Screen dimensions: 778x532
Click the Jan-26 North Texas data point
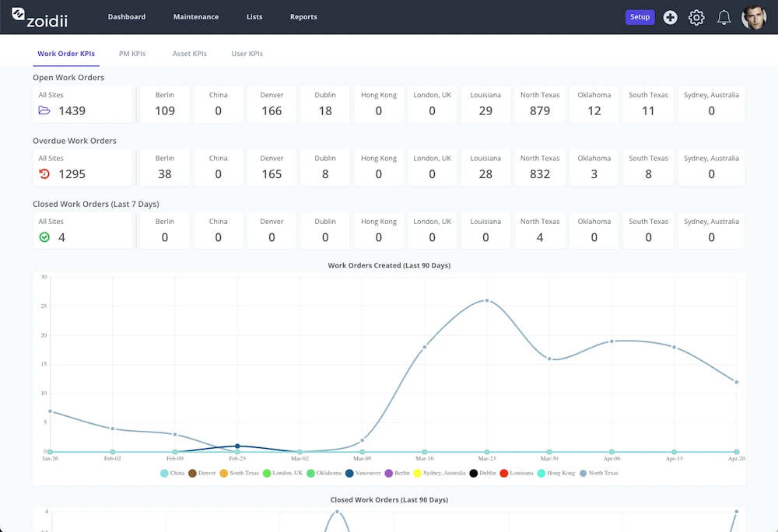50,411
